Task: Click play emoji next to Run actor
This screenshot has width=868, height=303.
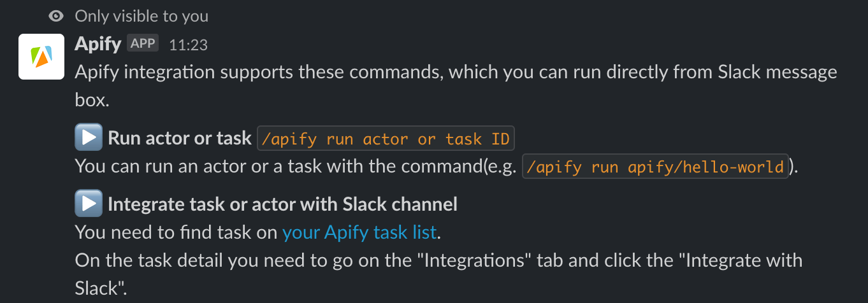Action: [x=88, y=137]
